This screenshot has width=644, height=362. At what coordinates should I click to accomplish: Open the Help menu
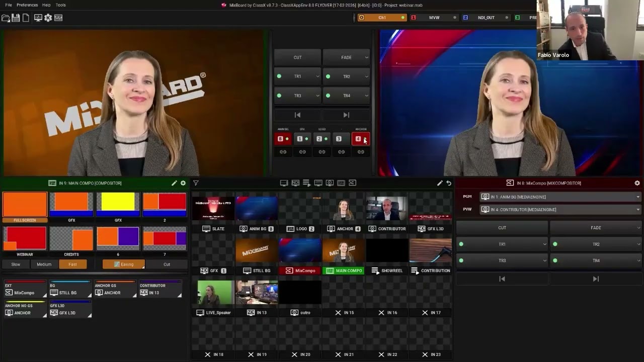click(46, 5)
